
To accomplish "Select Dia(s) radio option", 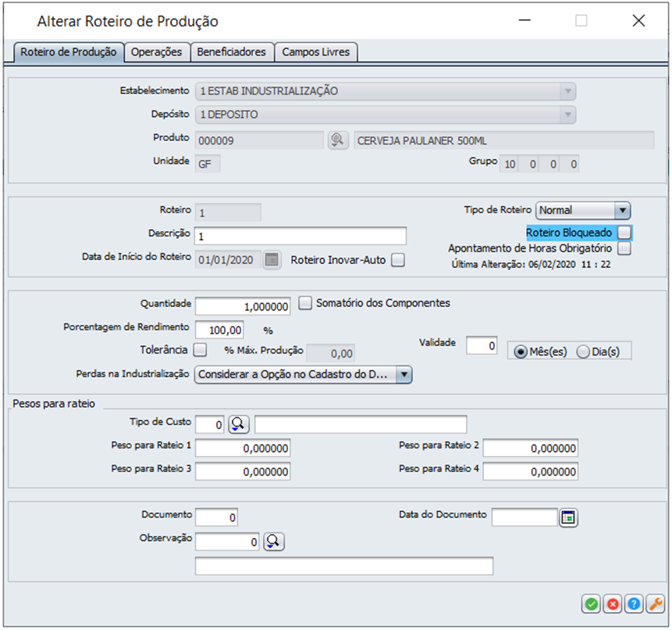I will (583, 352).
